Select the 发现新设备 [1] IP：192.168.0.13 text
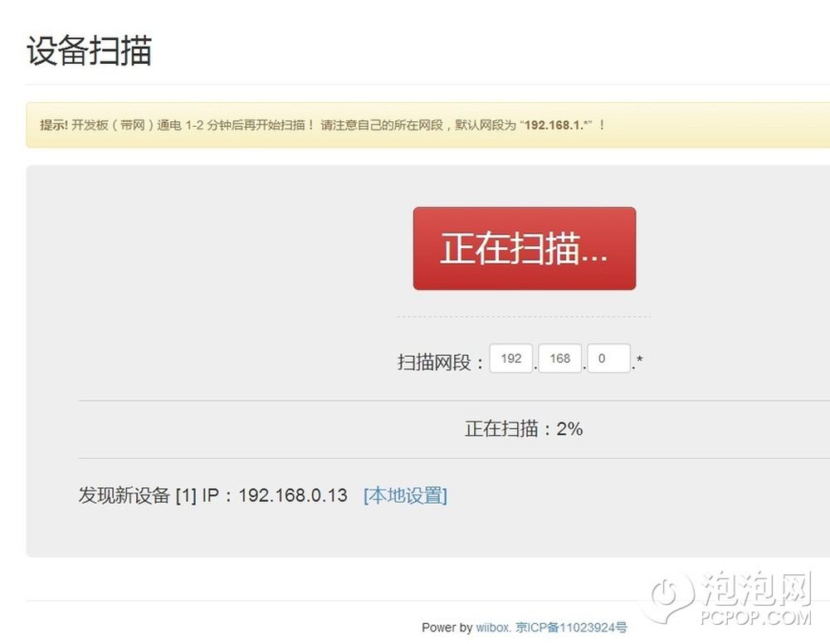Screen dimensions: 830x644 pyautogui.click(x=212, y=495)
